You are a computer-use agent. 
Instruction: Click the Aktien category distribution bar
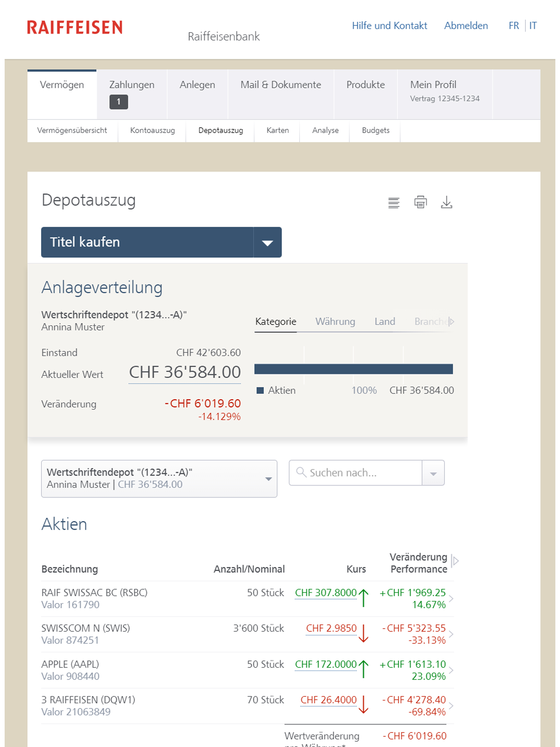353,369
